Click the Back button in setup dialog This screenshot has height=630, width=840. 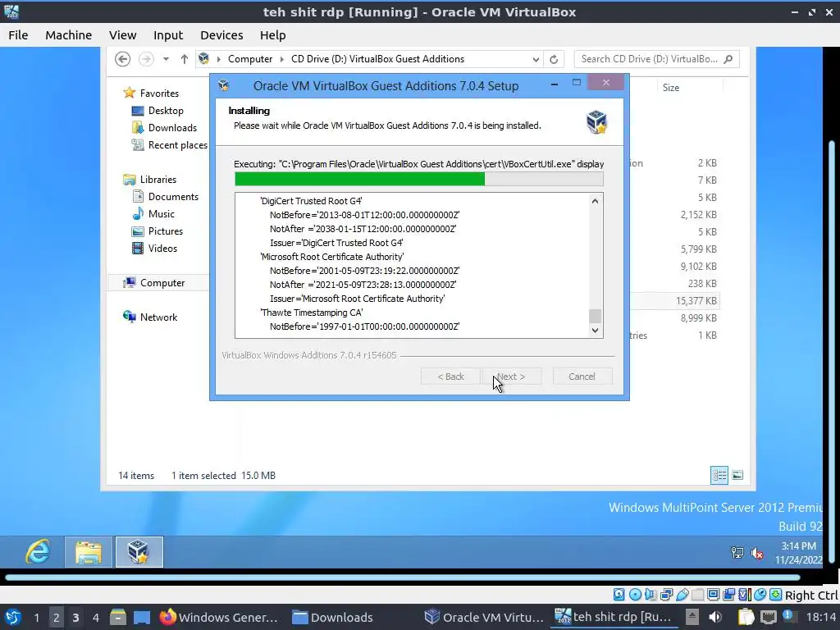tap(450, 377)
